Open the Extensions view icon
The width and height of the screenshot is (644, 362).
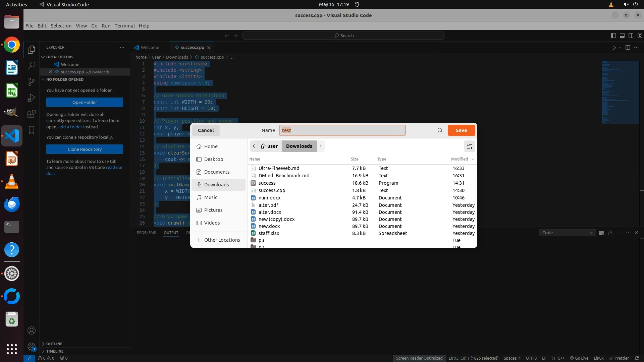click(32, 114)
